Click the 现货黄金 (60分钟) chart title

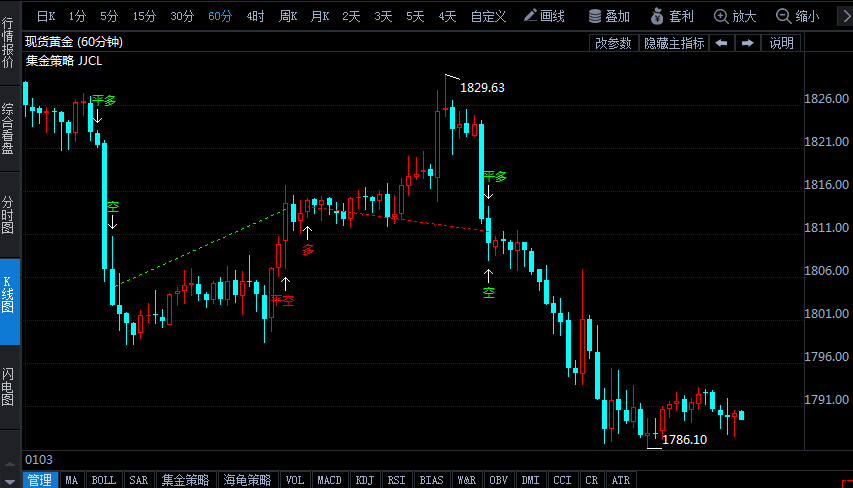(x=74, y=42)
